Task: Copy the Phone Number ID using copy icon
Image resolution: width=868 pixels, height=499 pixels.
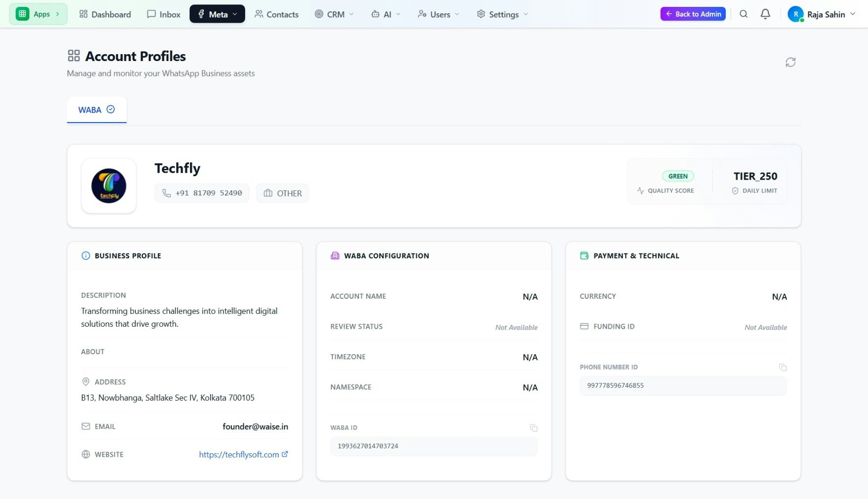Action: (783, 368)
